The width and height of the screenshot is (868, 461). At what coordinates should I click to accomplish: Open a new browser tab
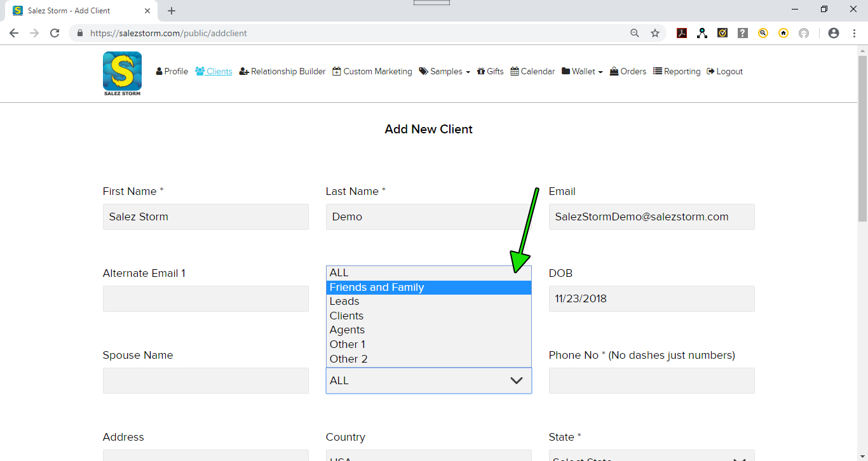[x=172, y=11]
